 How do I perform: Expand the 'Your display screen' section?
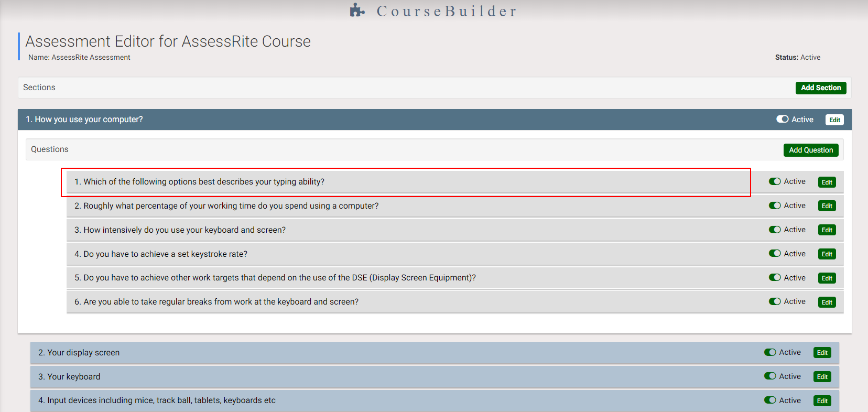tap(84, 353)
